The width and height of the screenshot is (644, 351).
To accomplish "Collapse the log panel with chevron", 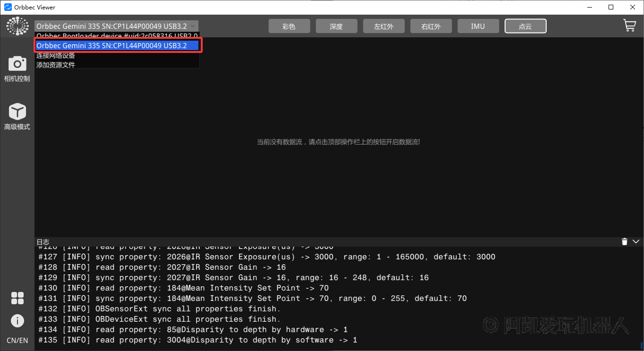I will [x=635, y=241].
